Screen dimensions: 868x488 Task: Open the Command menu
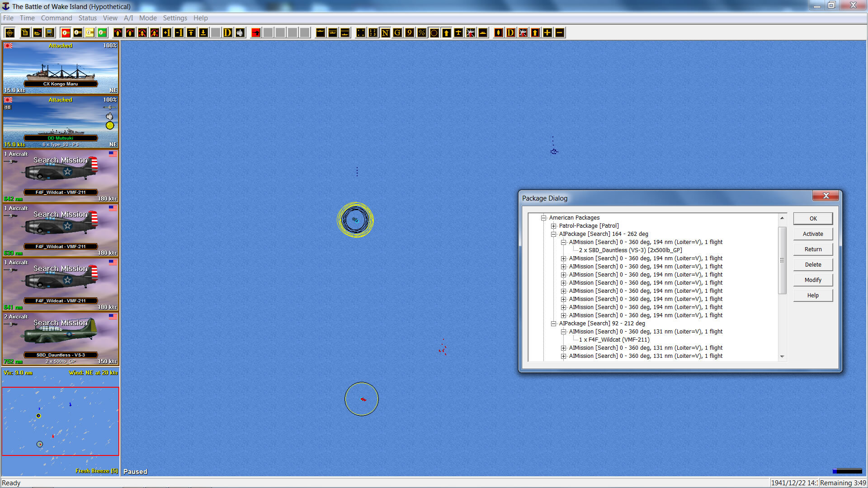pos(56,18)
